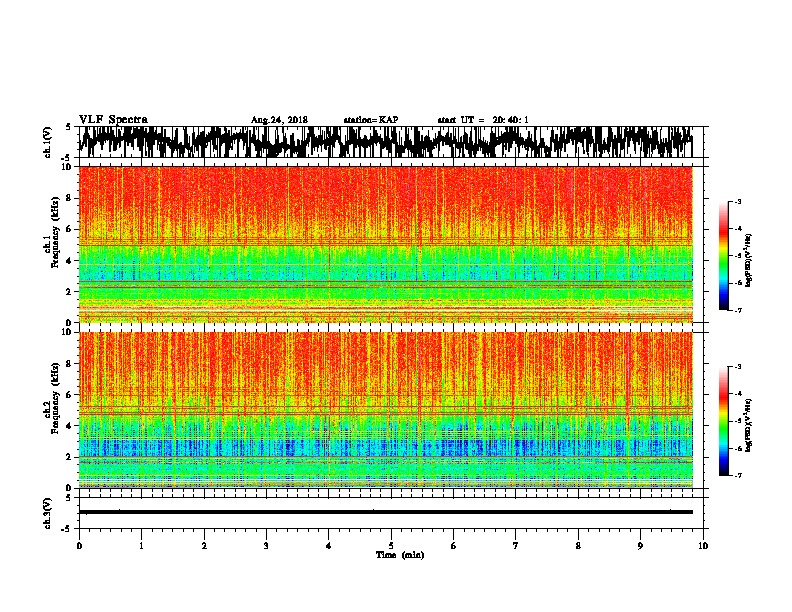This screenshot has width=792, height=612.
Task: Select the 'Time (min)' axis label
Action: coord(400,555)
